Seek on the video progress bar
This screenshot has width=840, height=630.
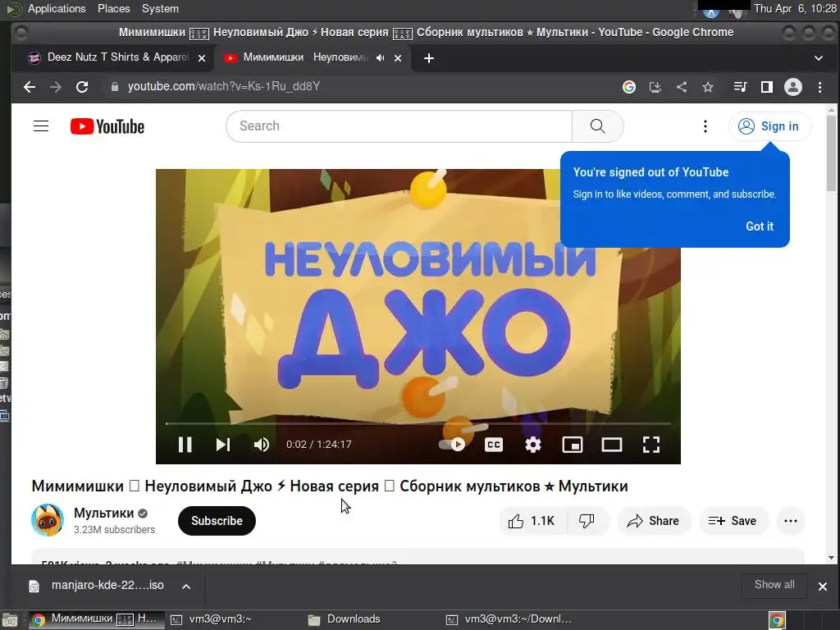418,423
